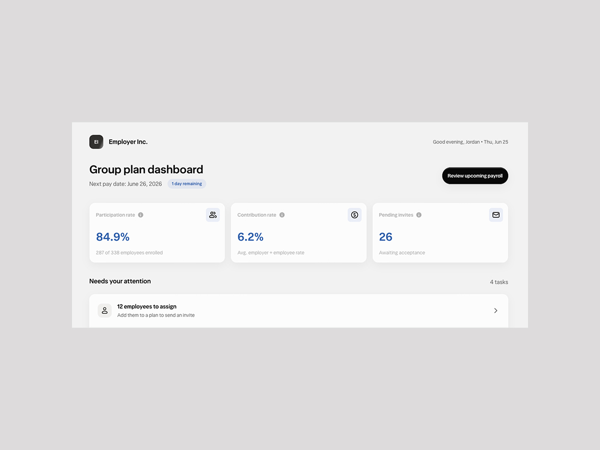Screen dimensions: 600x450
Task: Click the envelope icon on Pending invites card
Action: [x=496, y=215]
